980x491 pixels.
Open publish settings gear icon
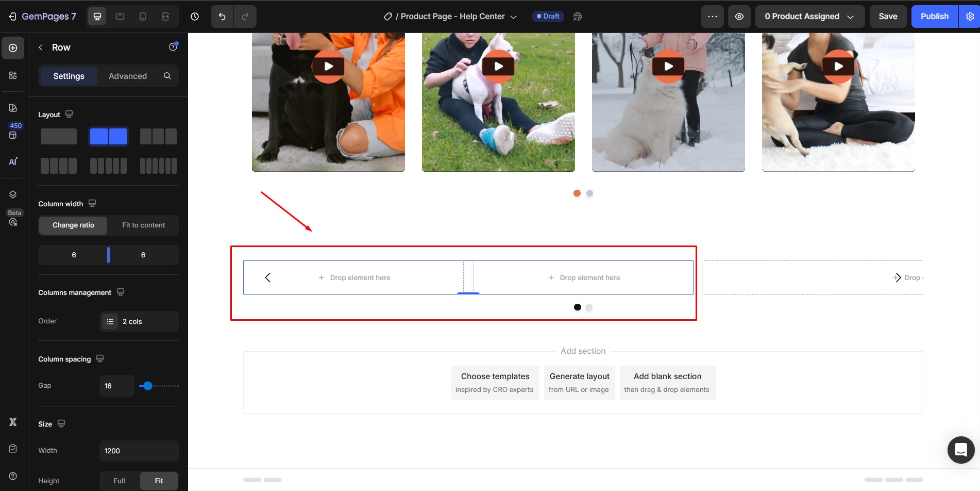tap(970, 17)
